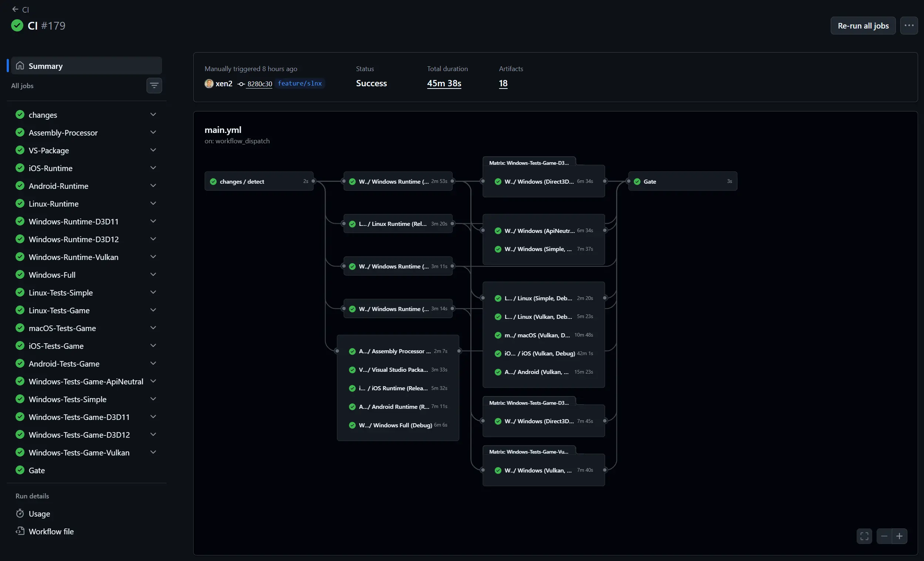Expand Windows-Runtime-Vulkan job chevron
Image resolution: width=924 pixels, height=561 pixels.
153,257
